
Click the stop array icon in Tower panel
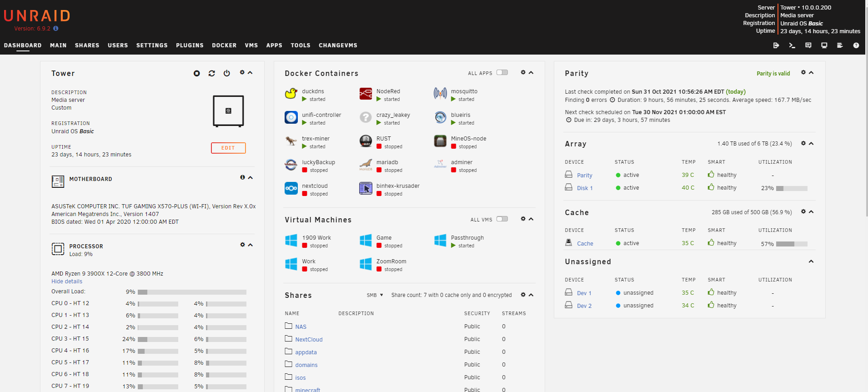point(197,73)
